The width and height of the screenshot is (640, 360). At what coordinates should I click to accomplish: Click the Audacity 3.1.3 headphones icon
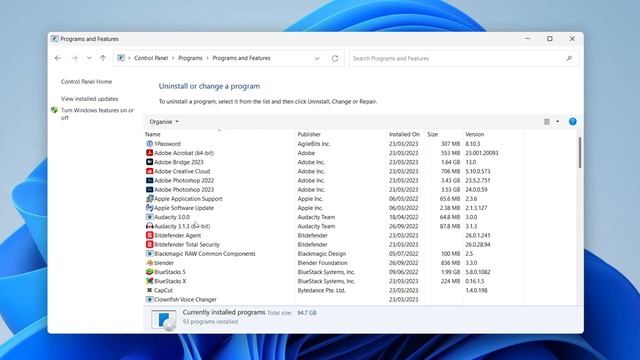(149, 226)
